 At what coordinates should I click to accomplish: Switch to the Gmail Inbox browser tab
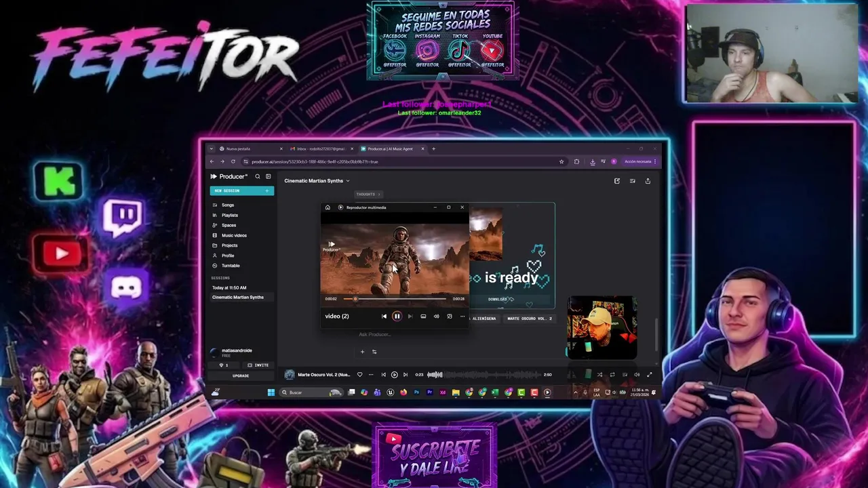pos(321,148)
